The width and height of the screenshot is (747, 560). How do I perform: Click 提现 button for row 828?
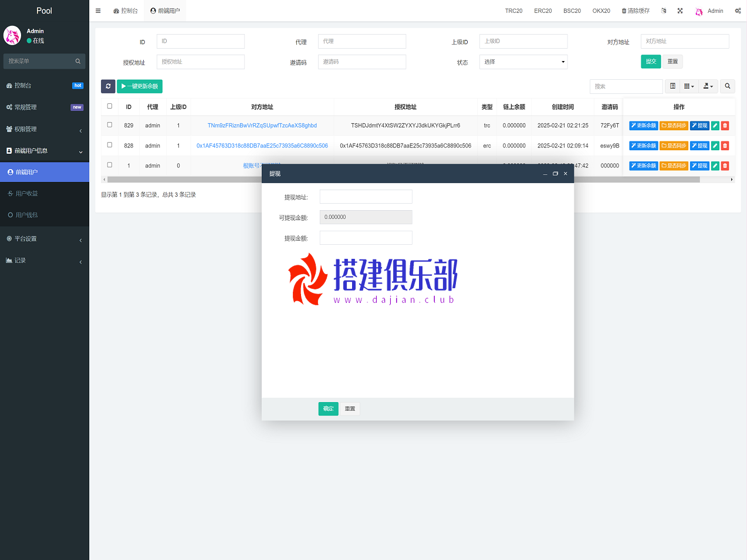(x=699, y=146)
